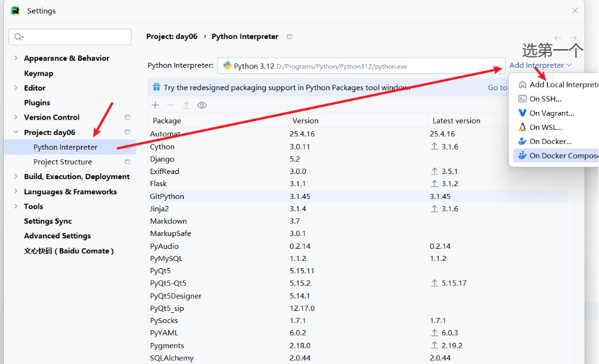Click the project-level icon beside Project: day06
Viewport: 599px width, 364px height.
[x=127, y=132]
